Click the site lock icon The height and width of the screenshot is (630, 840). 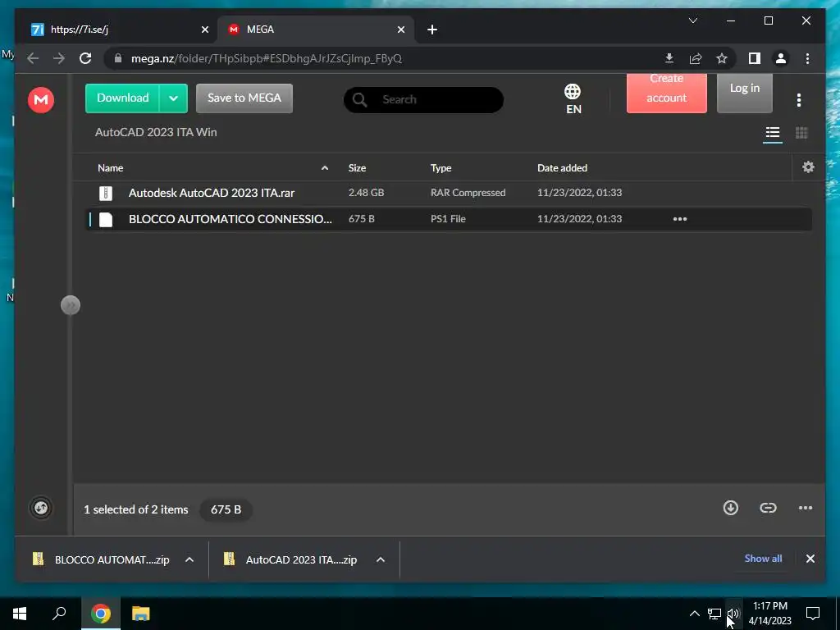click(x=118, y=58)
